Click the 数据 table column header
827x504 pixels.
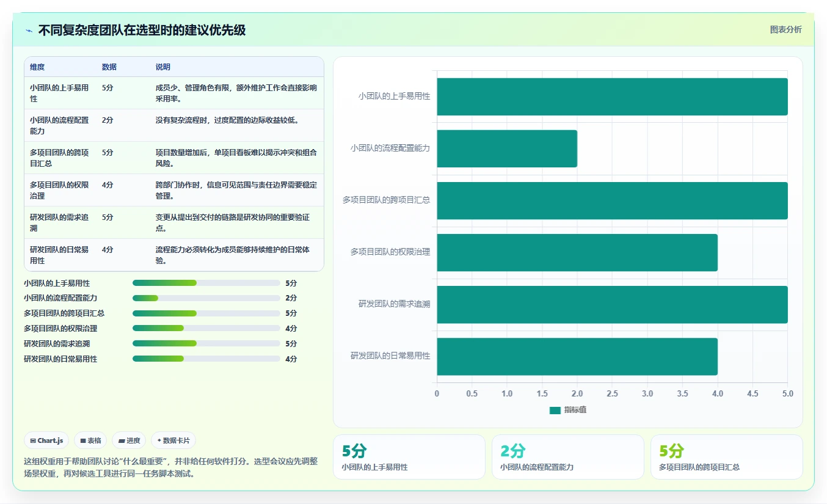(109, 67)
